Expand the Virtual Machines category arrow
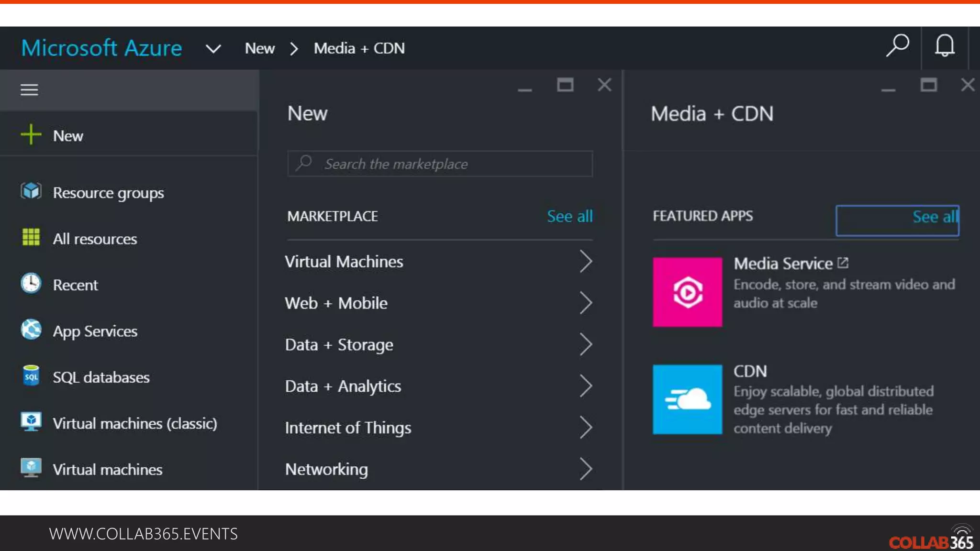Screen dimensions: 980x551 coord(586,262)
